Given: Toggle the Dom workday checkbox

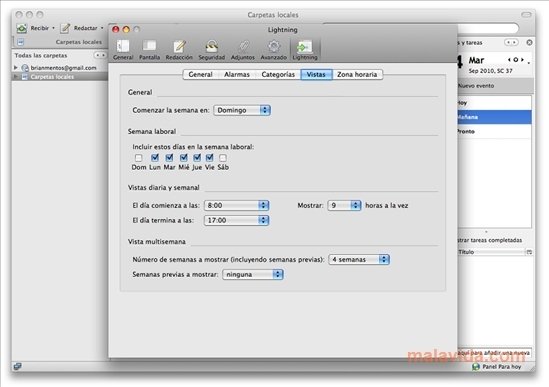Looking at the screenshot, I should [139, 158].
